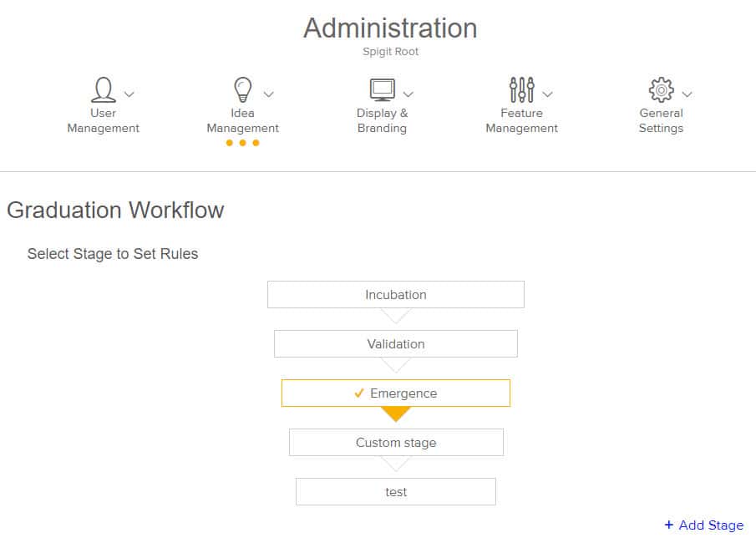Click the orange arrow below Emergence stage
Image resolution: width=756 pixels, height=543 pixels.
pos(395,414)
